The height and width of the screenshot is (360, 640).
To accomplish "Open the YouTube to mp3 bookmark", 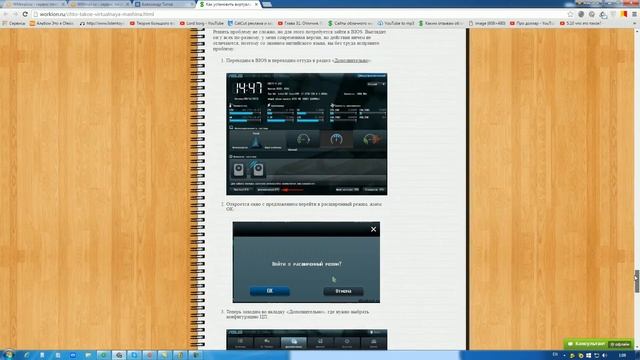I will (x=396, y=24).
